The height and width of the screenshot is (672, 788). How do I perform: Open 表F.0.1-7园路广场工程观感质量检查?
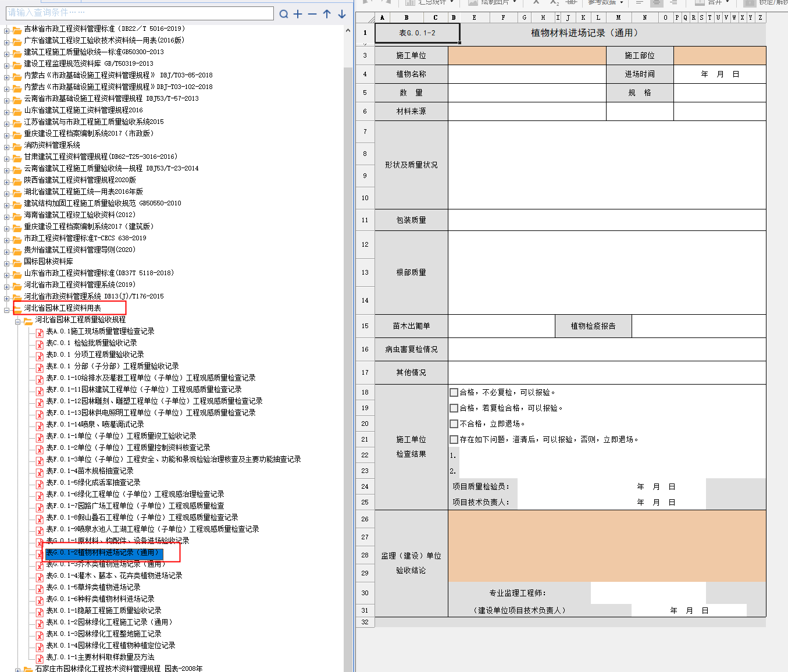point(135,506)
